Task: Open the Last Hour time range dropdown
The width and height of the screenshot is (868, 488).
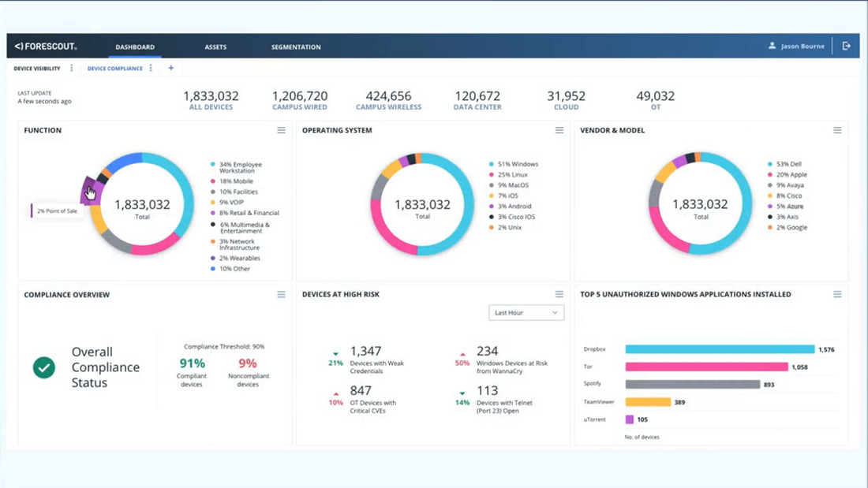Action: pos(526,312)
